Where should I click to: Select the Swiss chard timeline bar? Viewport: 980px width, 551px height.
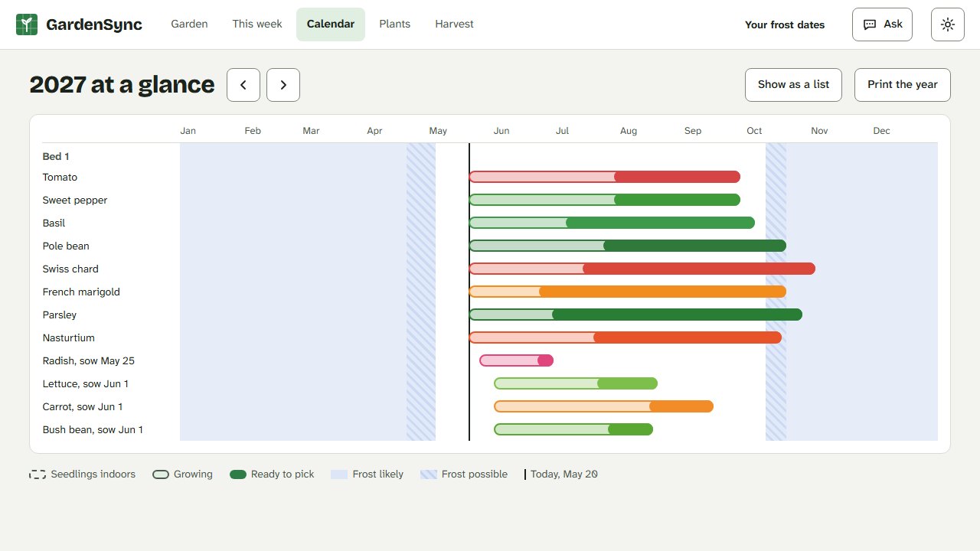642,269
